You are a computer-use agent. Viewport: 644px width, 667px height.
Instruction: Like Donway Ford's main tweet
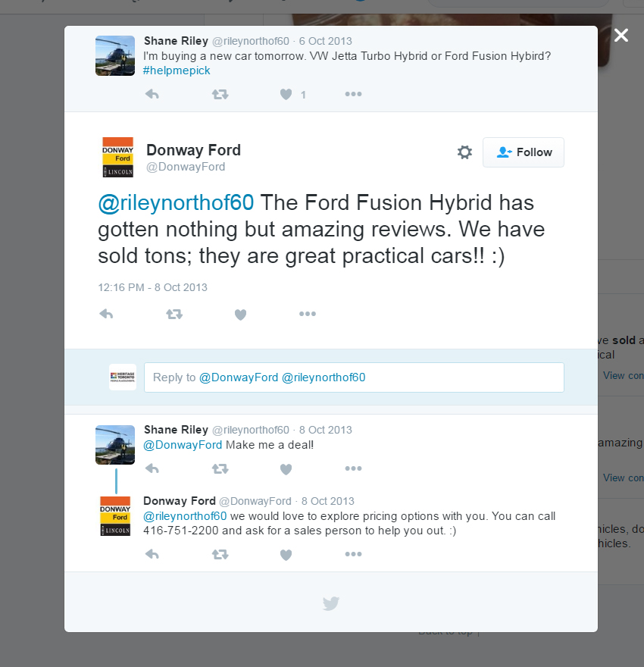(240, 315)
